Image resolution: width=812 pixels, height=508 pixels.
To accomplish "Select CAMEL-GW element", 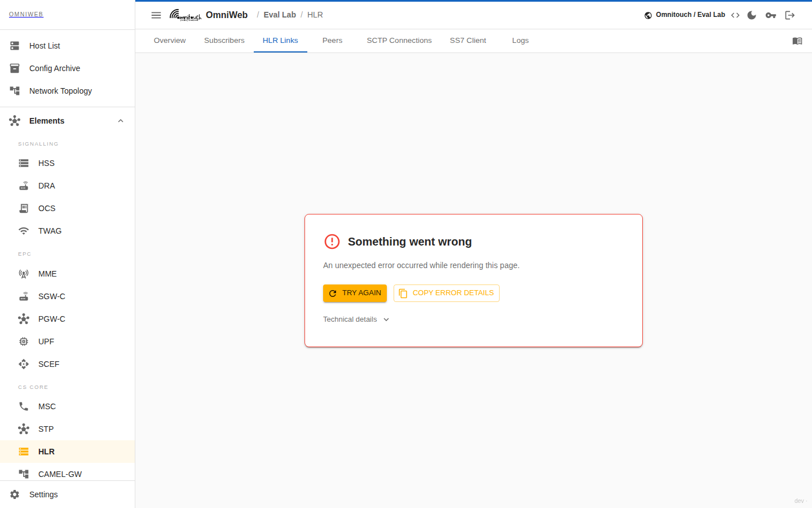I will point(68,473).
